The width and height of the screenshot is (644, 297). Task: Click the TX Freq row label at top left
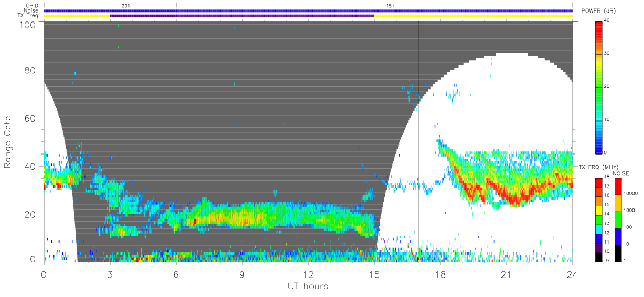29,16
